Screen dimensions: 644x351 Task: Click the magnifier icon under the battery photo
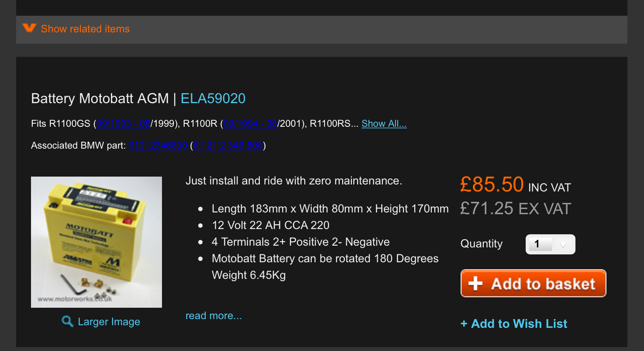67,322
